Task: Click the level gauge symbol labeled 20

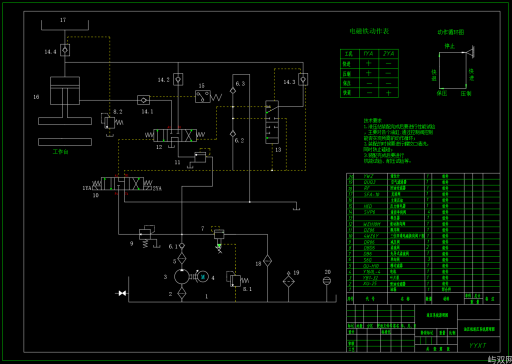Action: click(327, 281)
